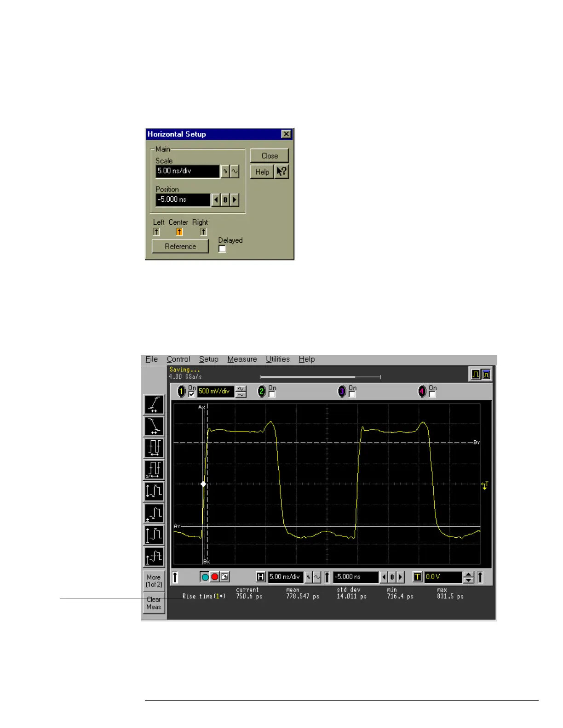Click the Right reference arrow in Horizontal Setup

coord(204,232)
